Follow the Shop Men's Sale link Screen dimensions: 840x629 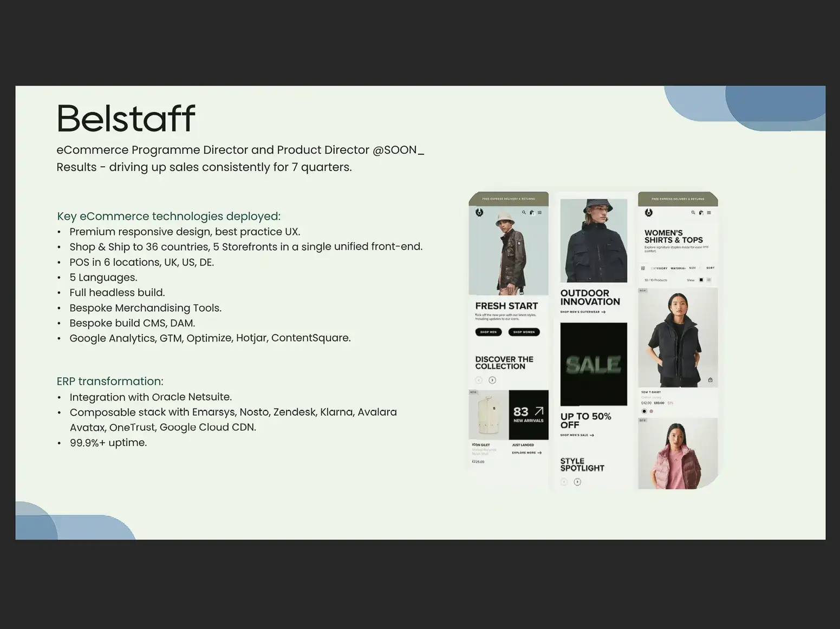point(577,435)
